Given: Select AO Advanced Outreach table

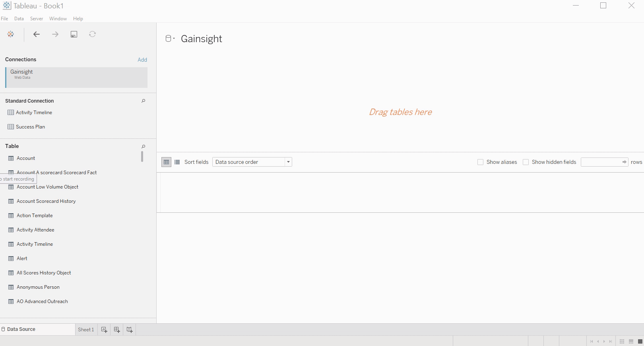Looking at the screenshot, I should (x=42, y=301).
